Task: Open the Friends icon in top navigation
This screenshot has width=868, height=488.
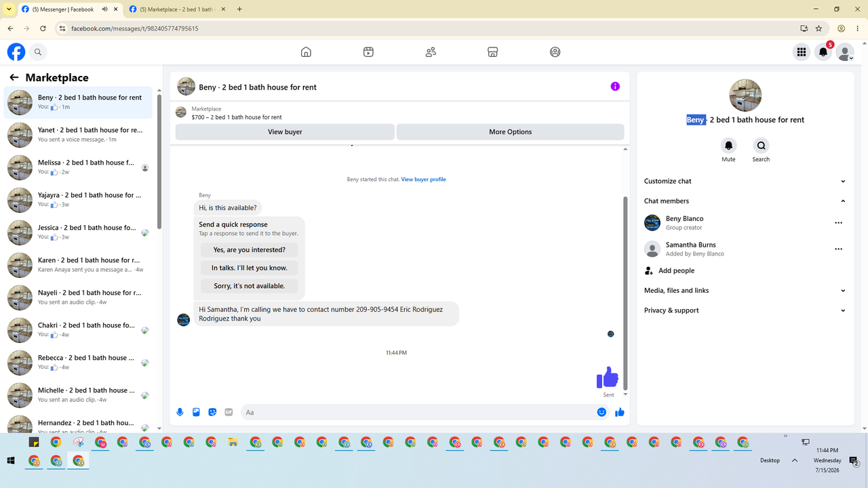Action: 431,52
